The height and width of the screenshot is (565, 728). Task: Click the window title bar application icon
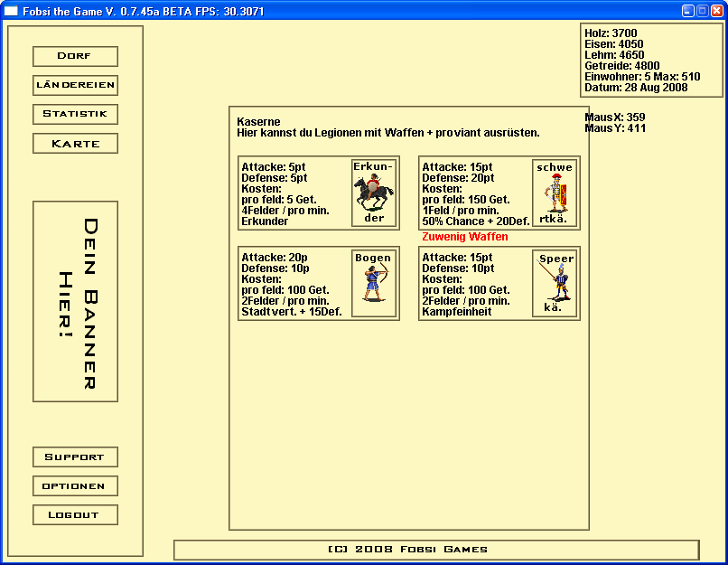(x=12, y=10)
